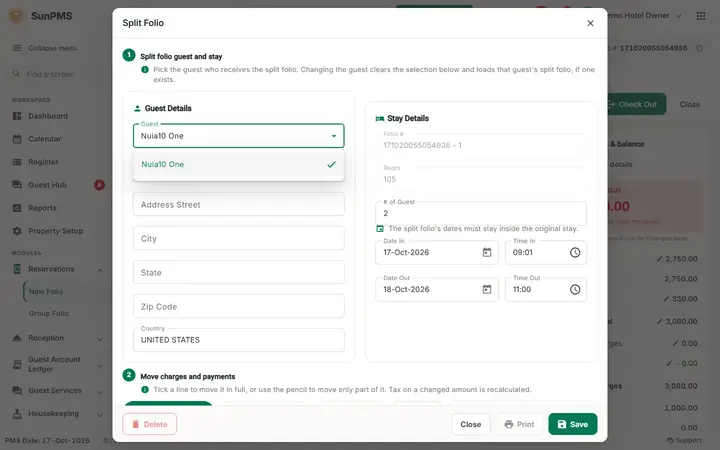
Task: Click the Register icon in sidebar
Action: point(17,162)
